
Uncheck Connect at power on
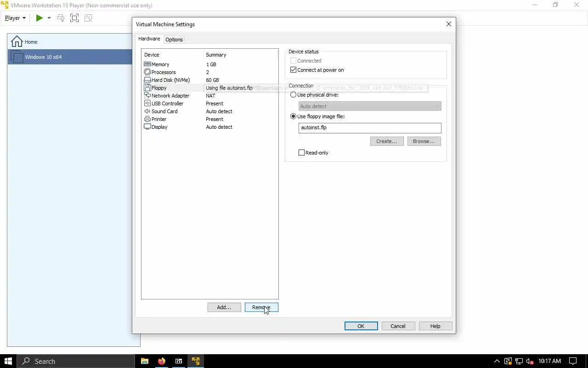coord(293,70)
